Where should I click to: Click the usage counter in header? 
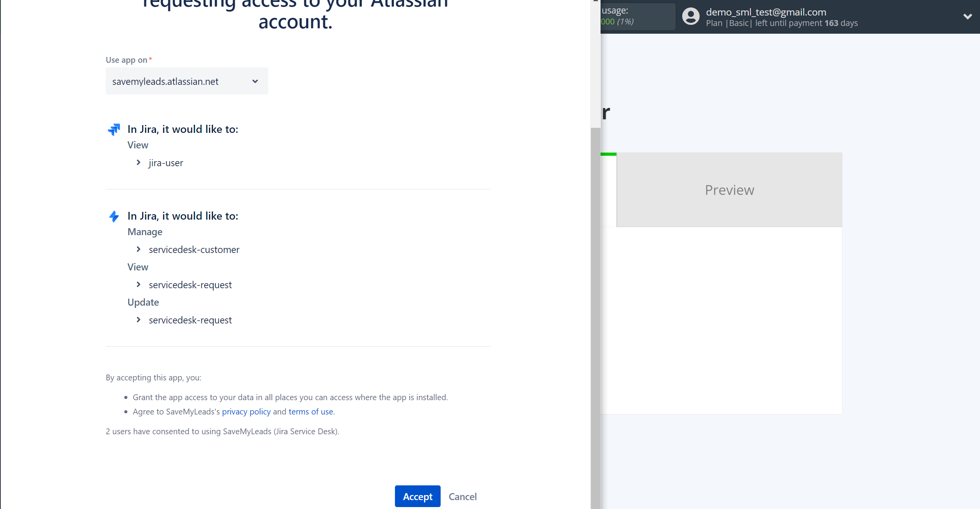click(638, 17)
